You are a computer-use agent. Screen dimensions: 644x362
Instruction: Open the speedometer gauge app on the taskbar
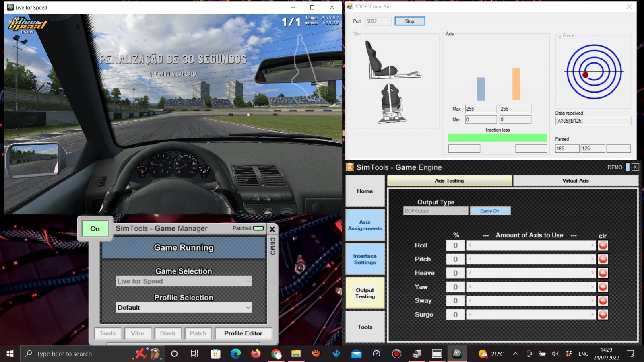point(376,354)
